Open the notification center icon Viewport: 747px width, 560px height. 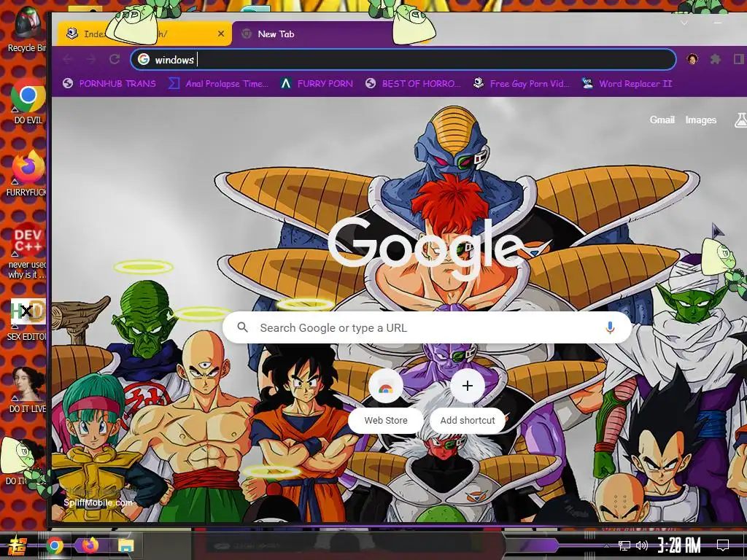coord(723,545)
